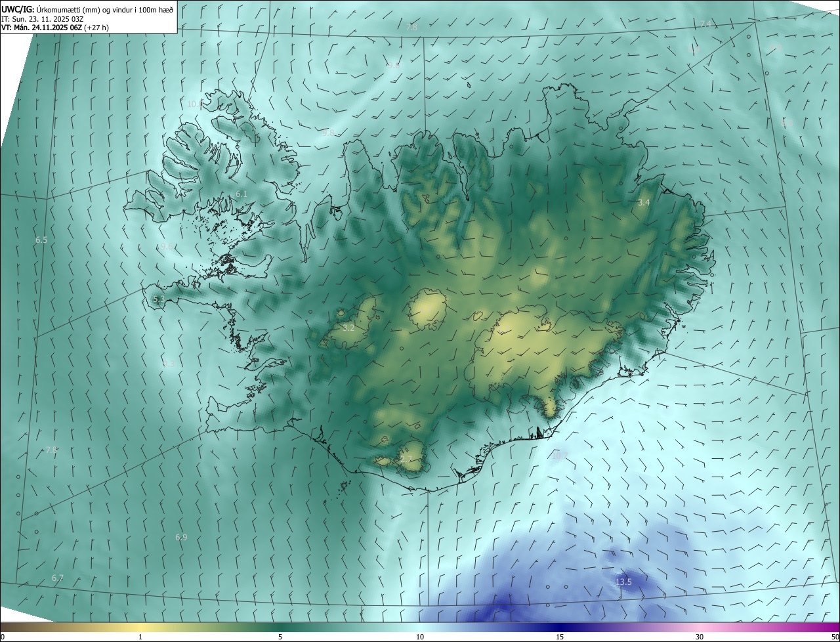The image size is (840, 642).
Task: Click the 7.8 value southwest of Iceland
Action: [x=51, y=450]
